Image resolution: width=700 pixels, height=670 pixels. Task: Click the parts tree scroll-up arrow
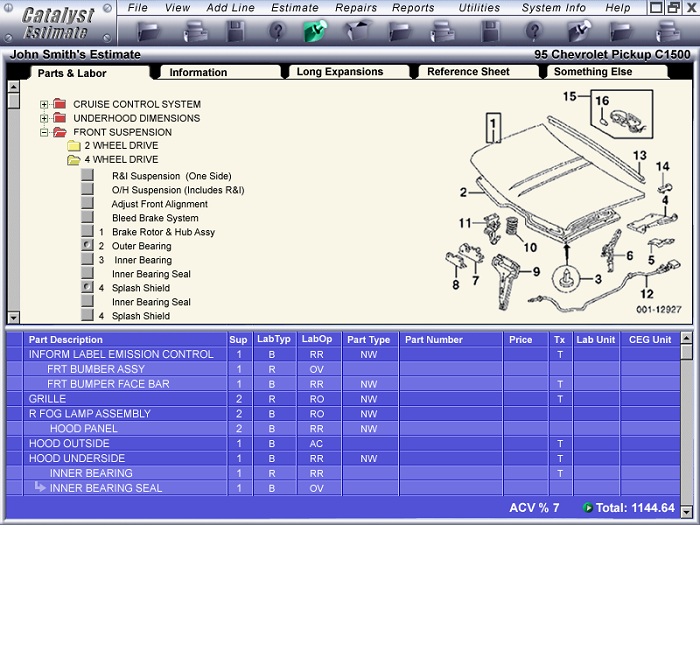(14, 87)
